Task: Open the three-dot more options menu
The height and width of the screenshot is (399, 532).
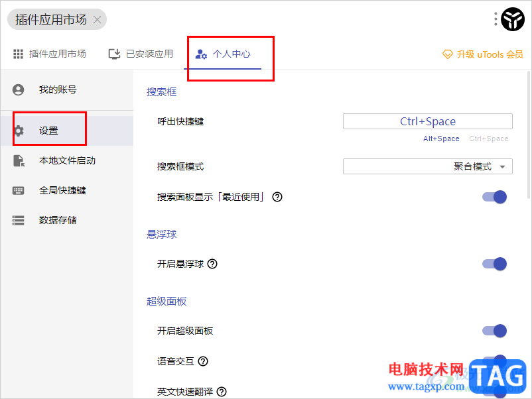Action: click(x=496, y=19)
